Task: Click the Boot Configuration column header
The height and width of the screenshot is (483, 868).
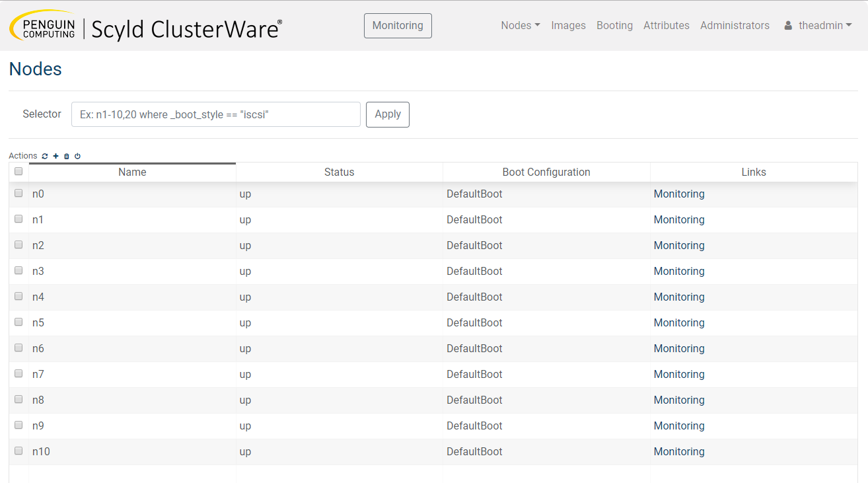Action: pyautogui.click(x=546, y=172)
